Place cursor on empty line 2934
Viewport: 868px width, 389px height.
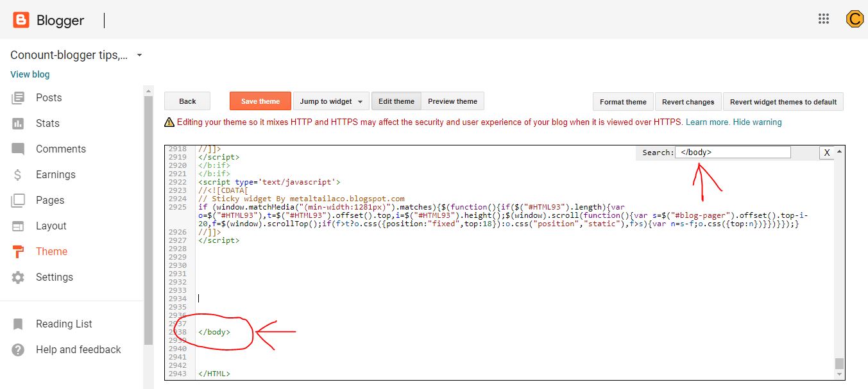click(x=513, y=299)
